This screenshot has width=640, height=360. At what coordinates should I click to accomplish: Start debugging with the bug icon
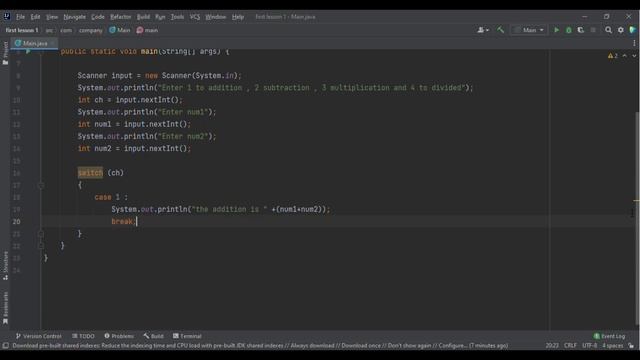(569, 30)
